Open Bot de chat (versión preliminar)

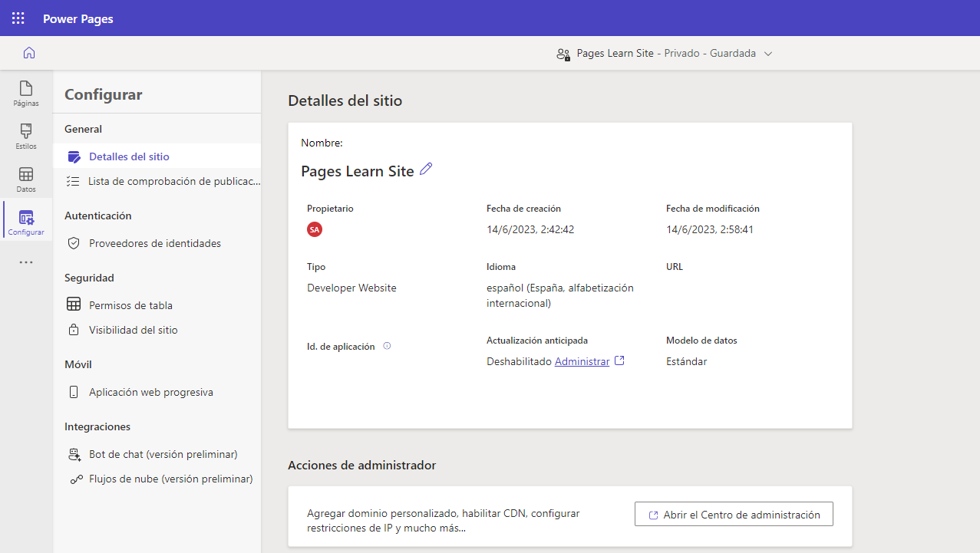[157, 454]
